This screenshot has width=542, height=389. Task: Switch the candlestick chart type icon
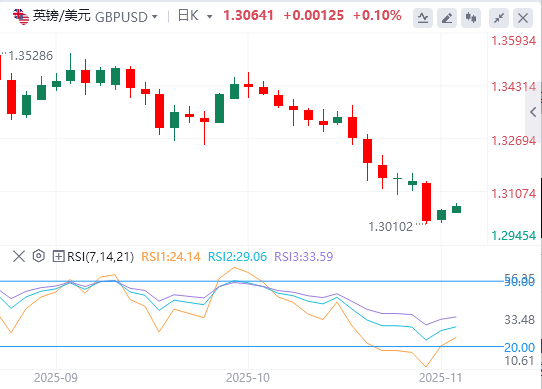471,18
